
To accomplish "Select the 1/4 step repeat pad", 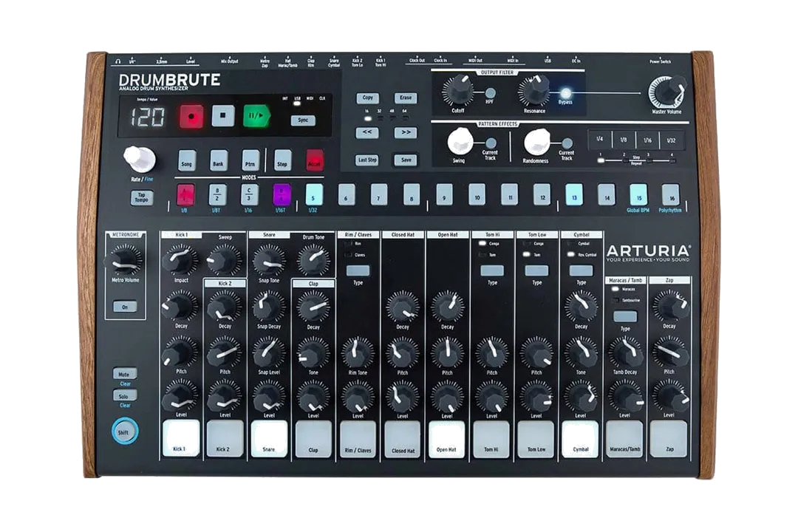I will (x=600, y=139).
